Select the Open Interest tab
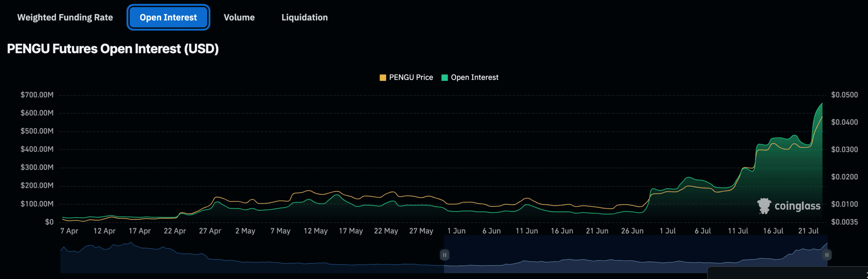This screenshot has width=868, height=279. (168, 17)
